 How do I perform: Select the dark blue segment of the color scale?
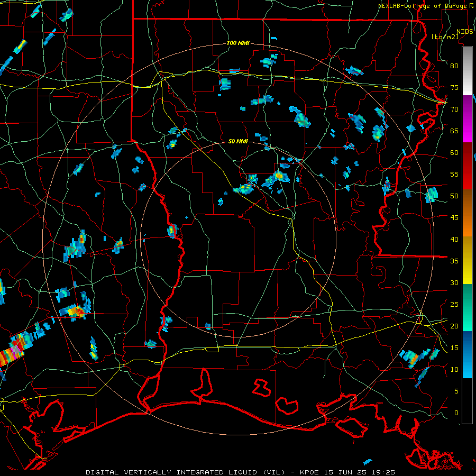467,354
